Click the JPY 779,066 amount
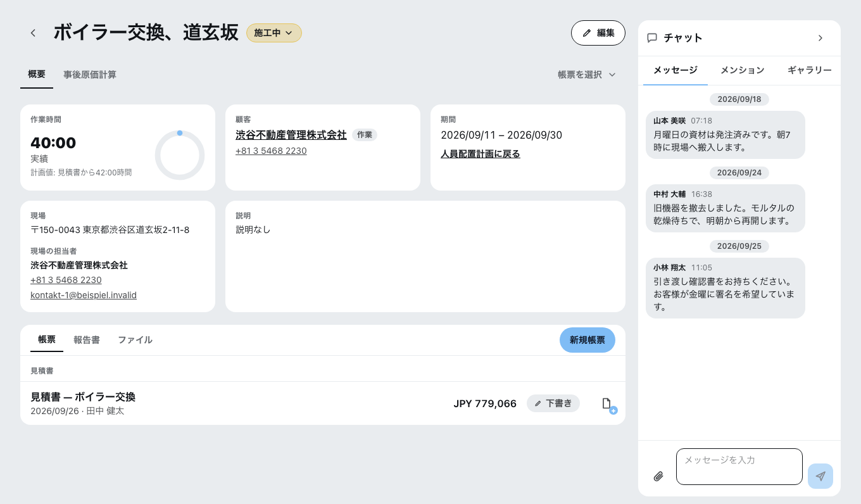861x504 pixels. pos(485,403)
